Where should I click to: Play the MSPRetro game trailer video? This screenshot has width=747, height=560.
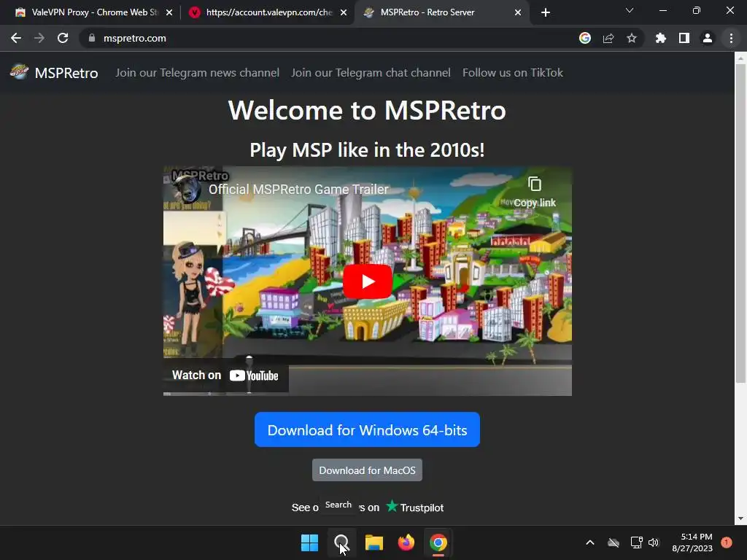[368, 281]
